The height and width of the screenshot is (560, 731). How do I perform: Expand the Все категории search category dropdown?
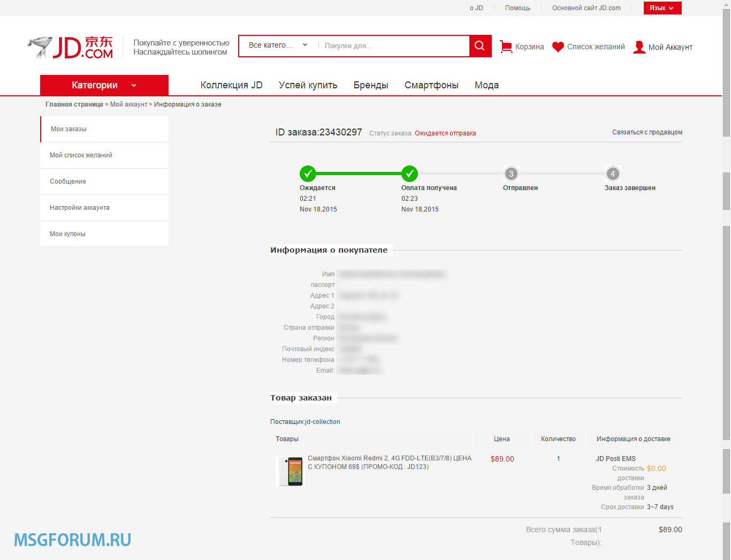point(278,46)
